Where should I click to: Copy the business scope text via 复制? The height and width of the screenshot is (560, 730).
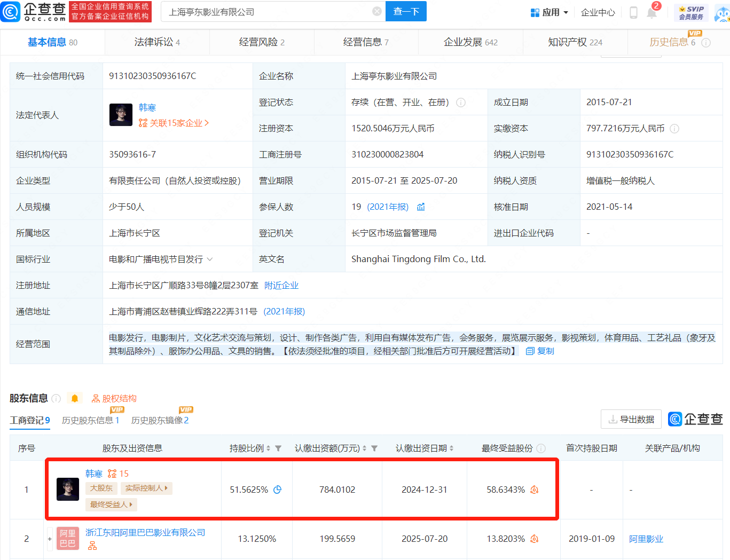click(540, 351)
